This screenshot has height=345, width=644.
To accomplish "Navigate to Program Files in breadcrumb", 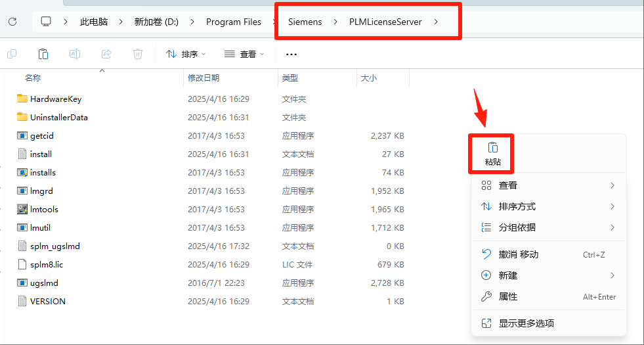I will pyautogui.click(x=233, y=22).
